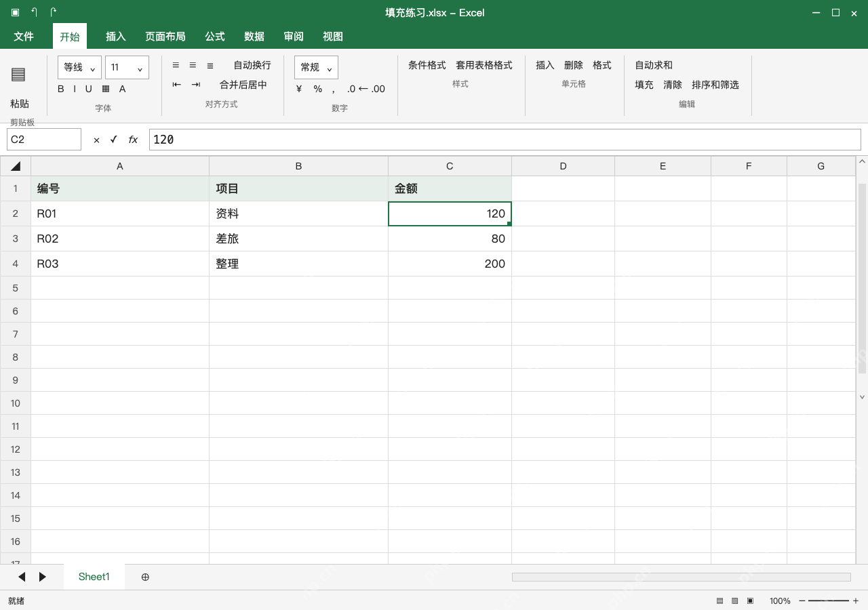Open 排序和筛选 sort and filter menu
This screenshot has width=868, height=610.
pos(715,85)
